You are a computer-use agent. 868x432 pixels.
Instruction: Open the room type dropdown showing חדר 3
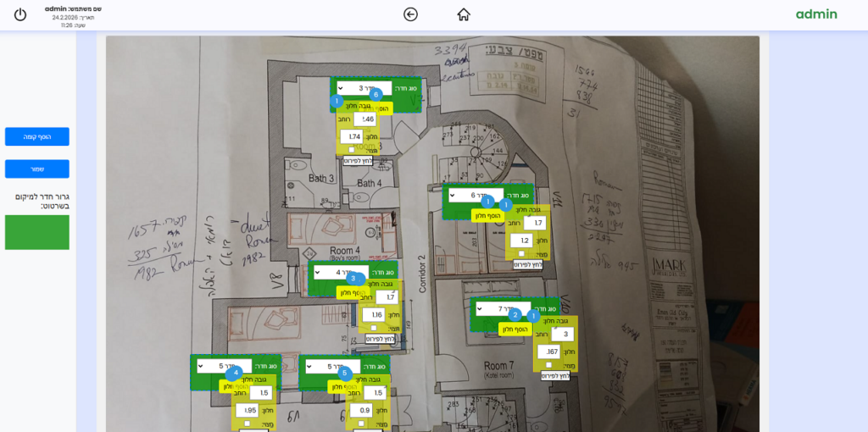click(x=357, y=88)
